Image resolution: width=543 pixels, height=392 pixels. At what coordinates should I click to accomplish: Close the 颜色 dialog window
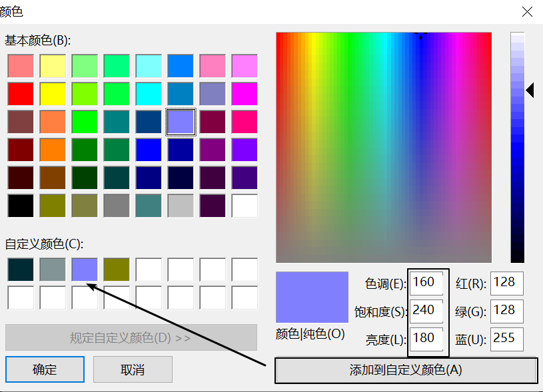[x=527, y=12]
